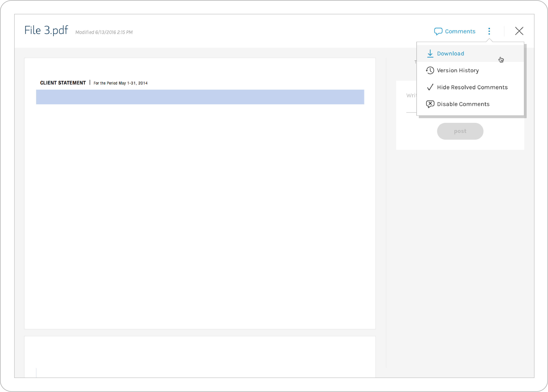Click the For the Period May 1-31, 2014 text
The image size is (548, 392).
tap(120, 83)
